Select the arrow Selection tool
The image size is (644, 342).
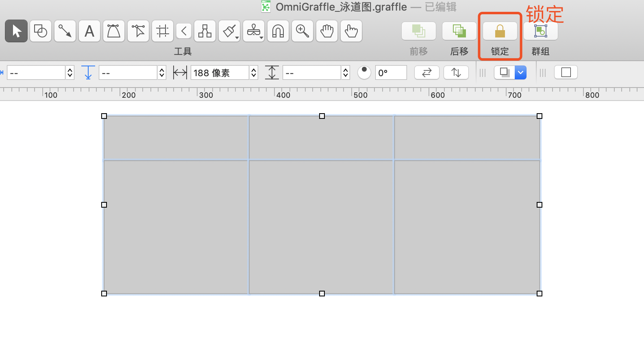coord(16,31)
